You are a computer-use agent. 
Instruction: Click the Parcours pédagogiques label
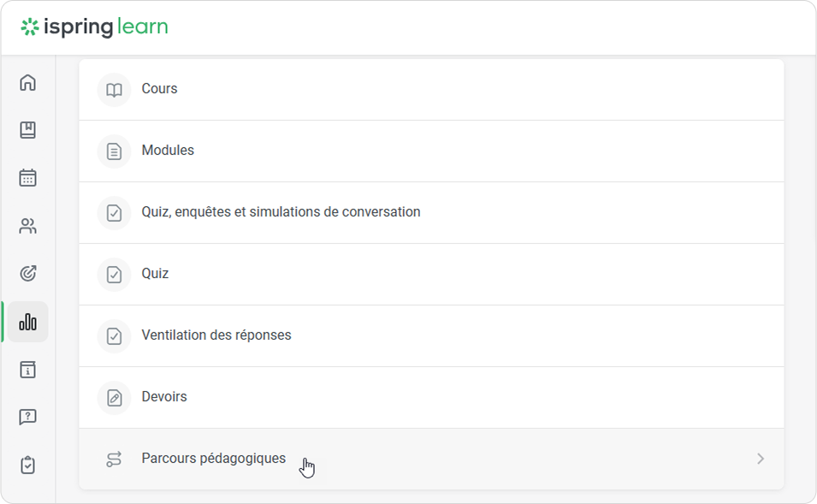(213, 459)
